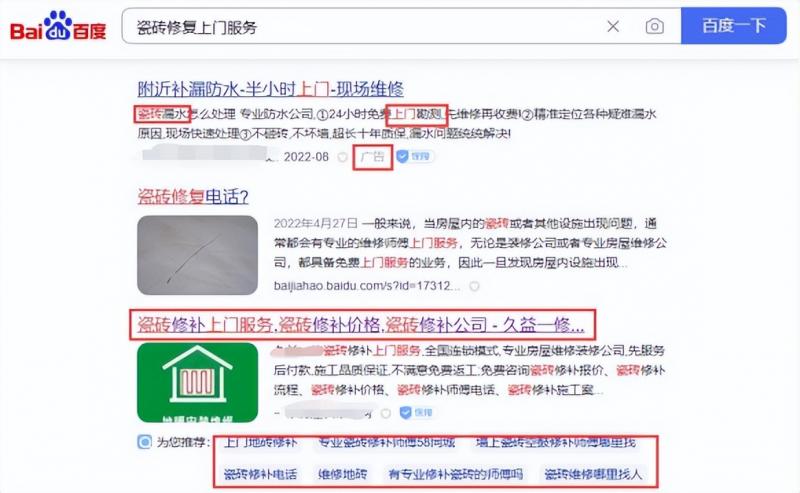
Task: Clear the search box with X icon
Action: (613, 27)
